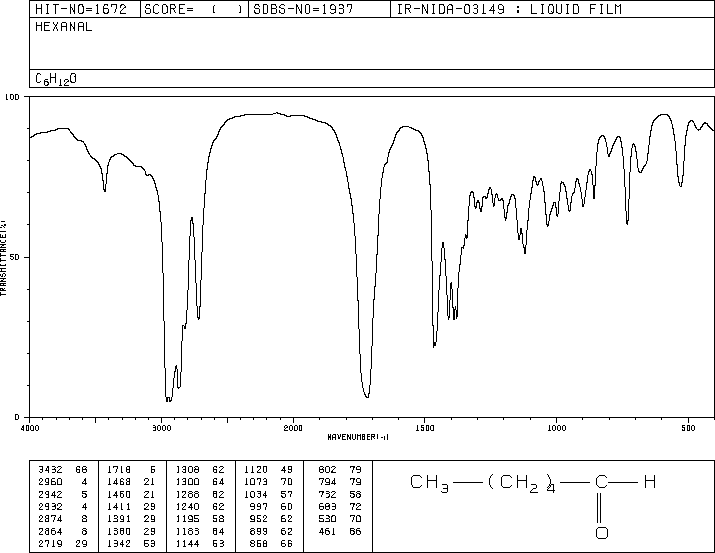Choose the 1073 wavenumber cell

point(256,482)
